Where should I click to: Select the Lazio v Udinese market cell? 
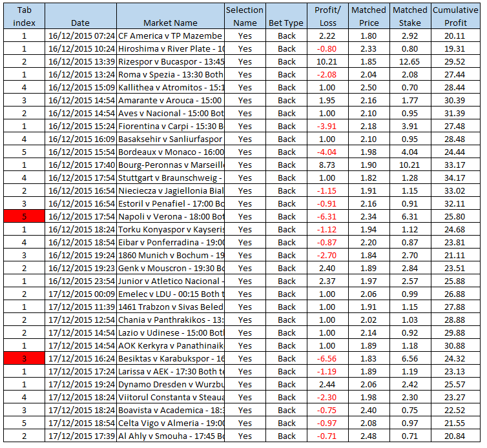click(x=171, y=332)
